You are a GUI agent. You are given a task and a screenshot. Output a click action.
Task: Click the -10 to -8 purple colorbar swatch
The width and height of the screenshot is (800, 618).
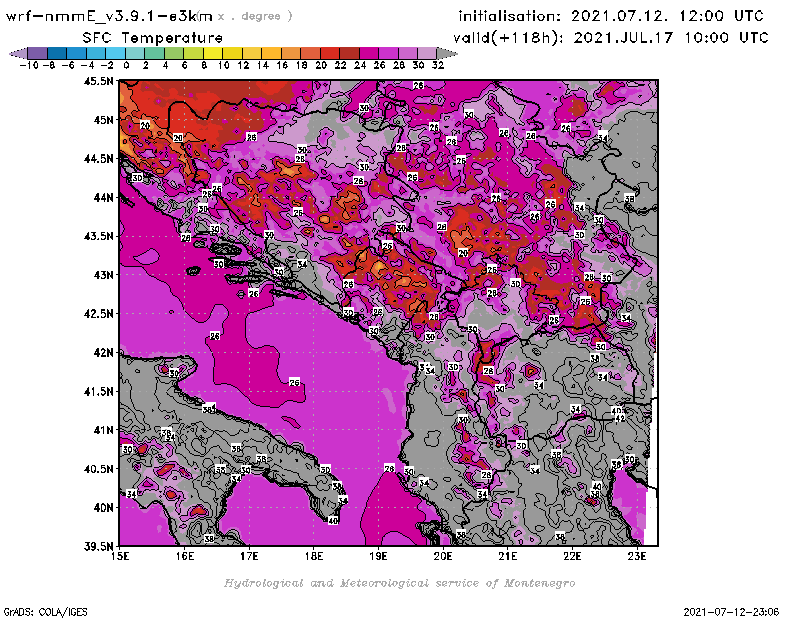38,53
